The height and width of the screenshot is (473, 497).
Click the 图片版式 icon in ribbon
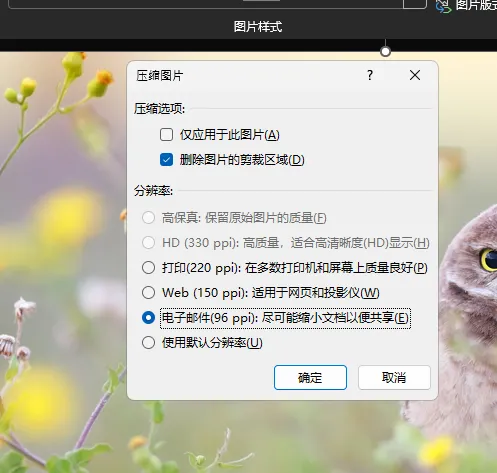pos(443,6)
